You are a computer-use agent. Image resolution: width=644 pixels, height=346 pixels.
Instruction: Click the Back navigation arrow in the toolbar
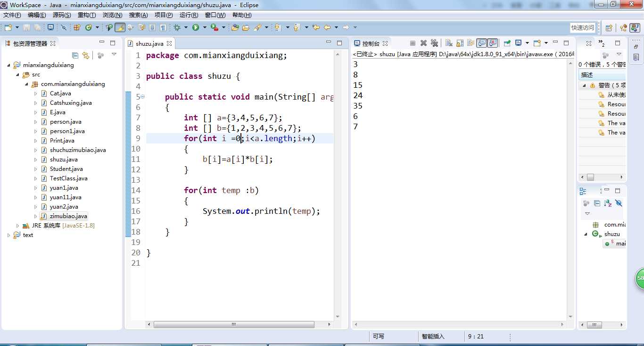[x=327, y=27]
